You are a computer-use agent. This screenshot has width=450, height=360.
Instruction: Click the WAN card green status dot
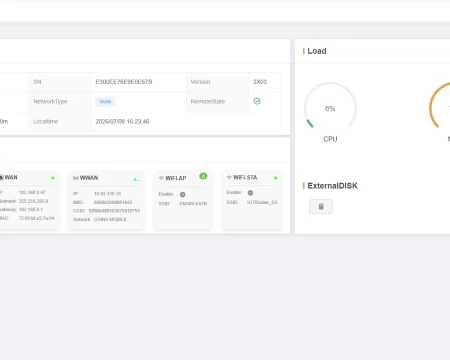[x=53, y=178]
